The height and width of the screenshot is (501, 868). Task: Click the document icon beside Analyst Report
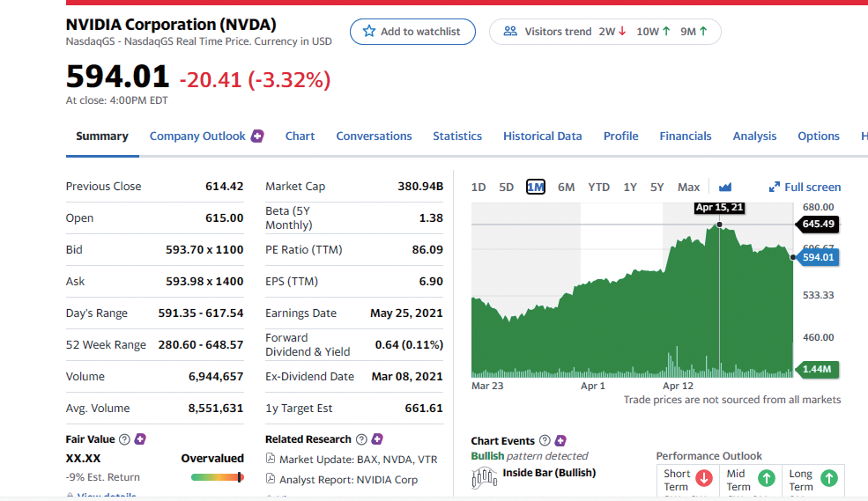tap(271, 479)
